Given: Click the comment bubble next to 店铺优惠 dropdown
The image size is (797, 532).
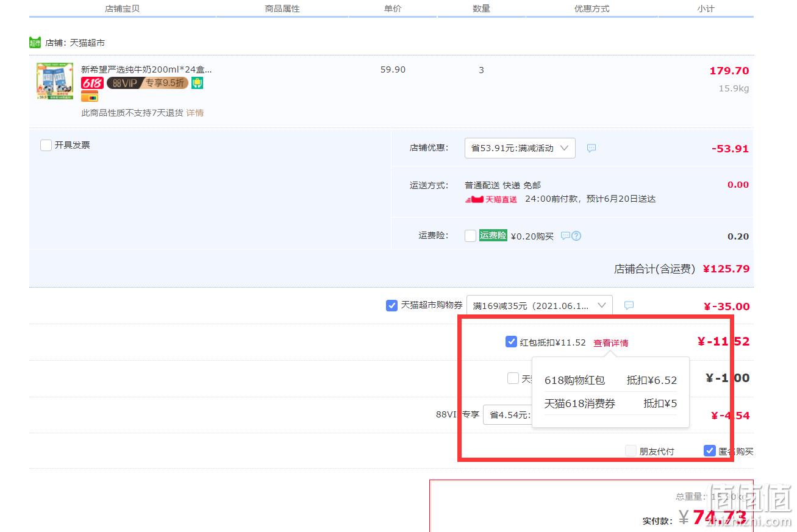Looking at the screenshot, I should click(591, 148).
